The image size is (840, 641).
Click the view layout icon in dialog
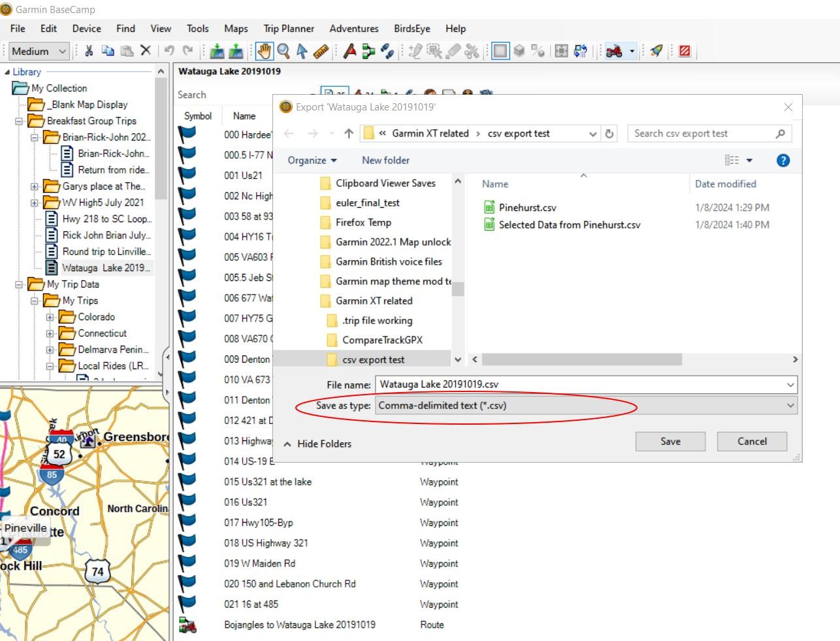coord(732,160)
